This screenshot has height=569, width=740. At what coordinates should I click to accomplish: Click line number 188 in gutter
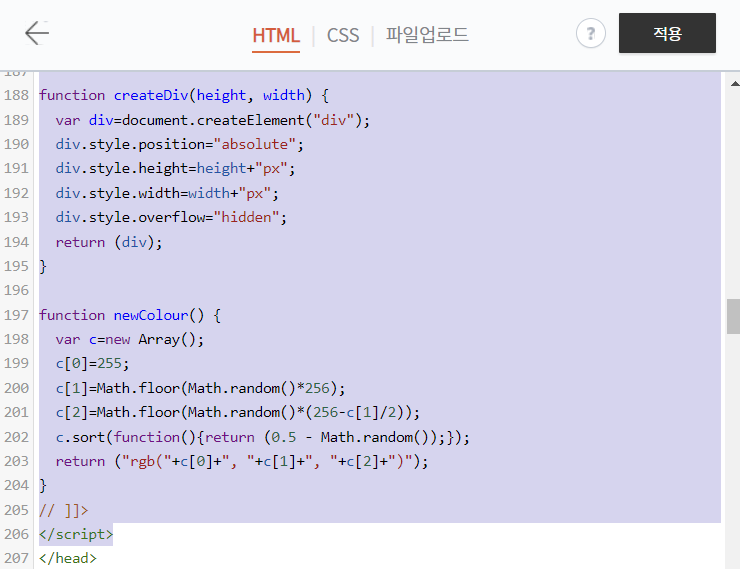pyautogui.click(x=17, y=95)
